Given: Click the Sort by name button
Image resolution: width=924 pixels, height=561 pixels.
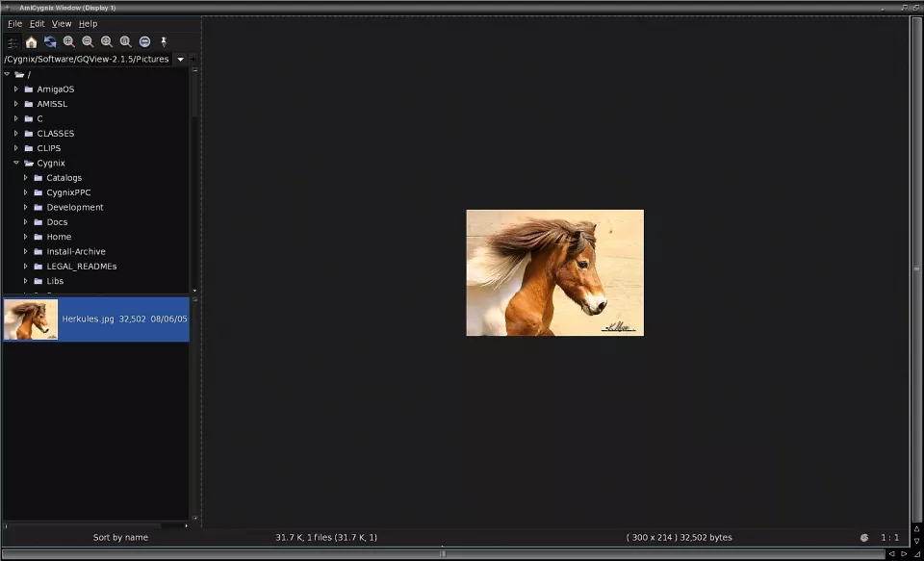Looking at the screenshot, I should pos(120,538).
